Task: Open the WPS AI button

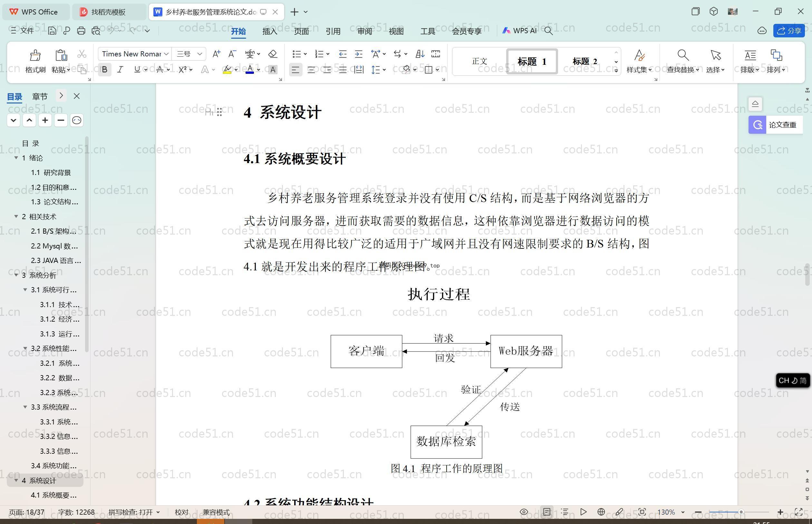Action: click(x=519, y=31)
